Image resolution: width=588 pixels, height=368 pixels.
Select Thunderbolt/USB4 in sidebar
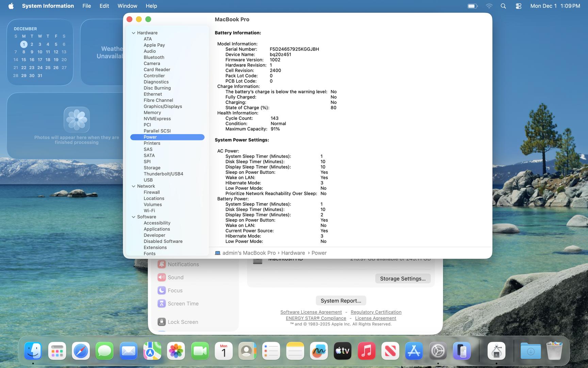click(x=163, y=174)
